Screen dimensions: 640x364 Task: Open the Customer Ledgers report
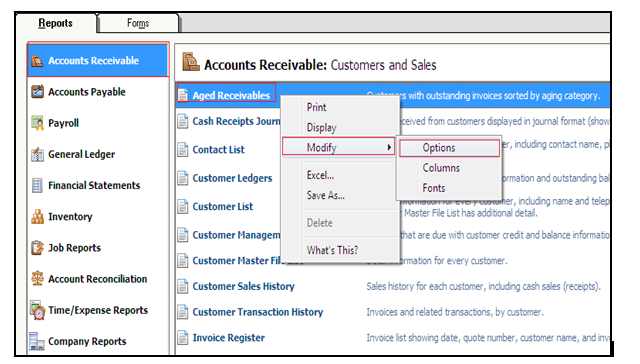[x=232, y=178]
